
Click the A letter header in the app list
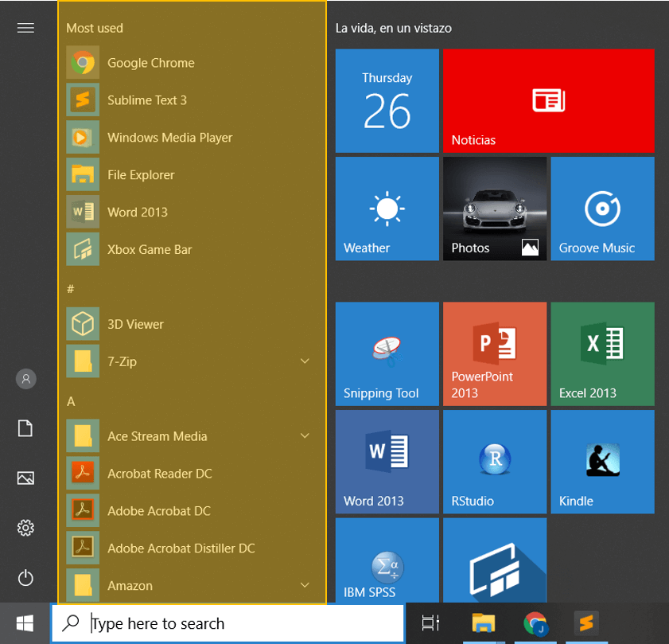(71, 401)
